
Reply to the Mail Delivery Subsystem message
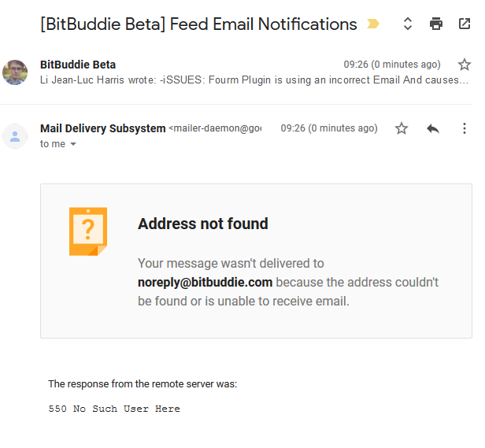coord(432,128)
